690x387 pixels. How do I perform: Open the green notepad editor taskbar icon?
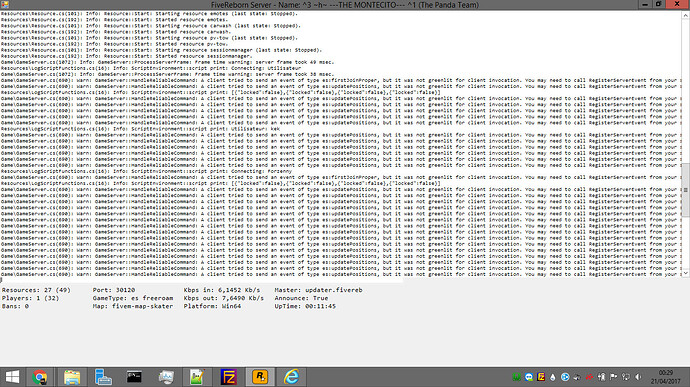(197, 377)
